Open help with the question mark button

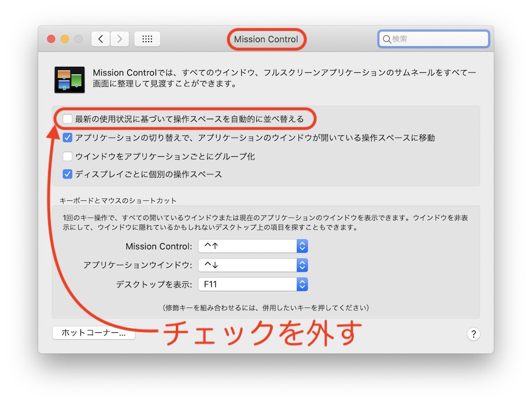[x=473, y=334]
